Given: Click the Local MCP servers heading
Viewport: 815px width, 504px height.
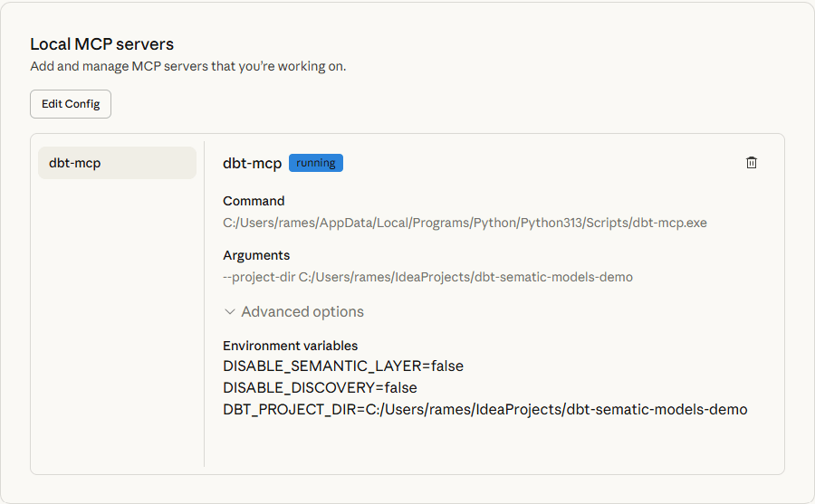Looking at the screenshot, I should (x=101, y=43).
